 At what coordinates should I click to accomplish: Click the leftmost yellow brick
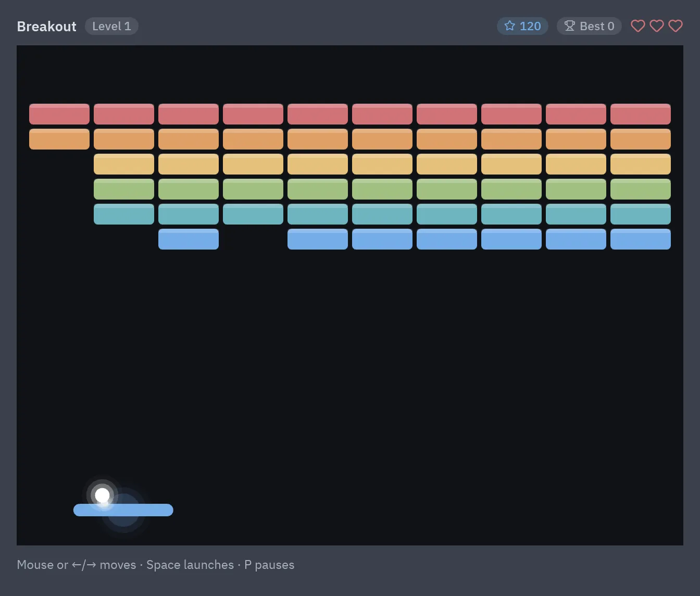[124, 164]
